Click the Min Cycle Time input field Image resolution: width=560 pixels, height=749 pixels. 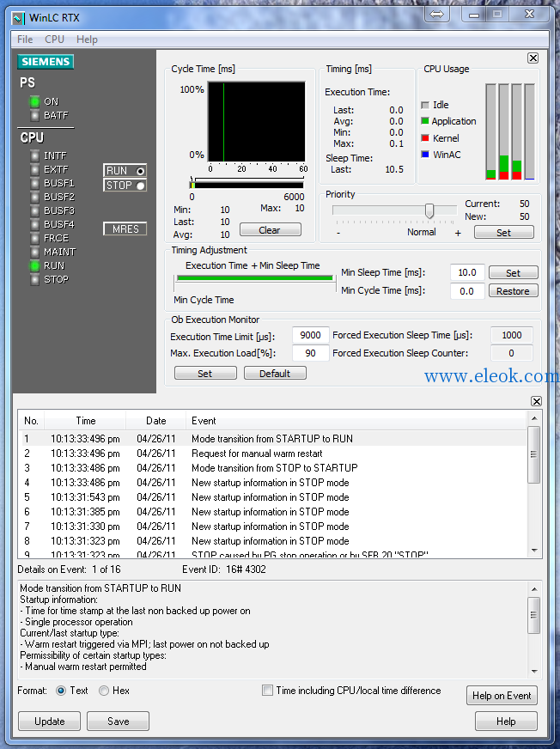[467, 291]
